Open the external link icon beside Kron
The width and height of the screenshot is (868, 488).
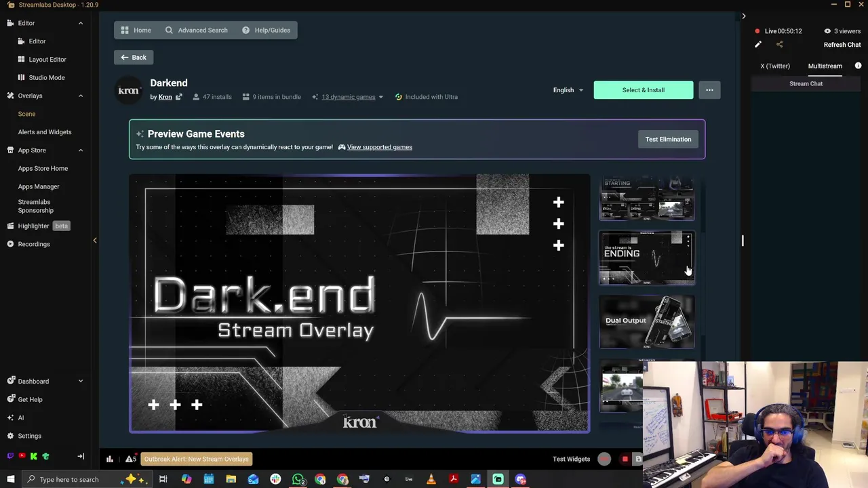tap(179, 97)
